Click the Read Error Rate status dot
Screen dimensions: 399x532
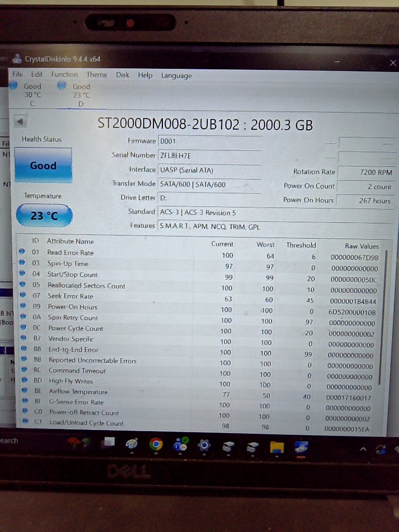point(22,252)
